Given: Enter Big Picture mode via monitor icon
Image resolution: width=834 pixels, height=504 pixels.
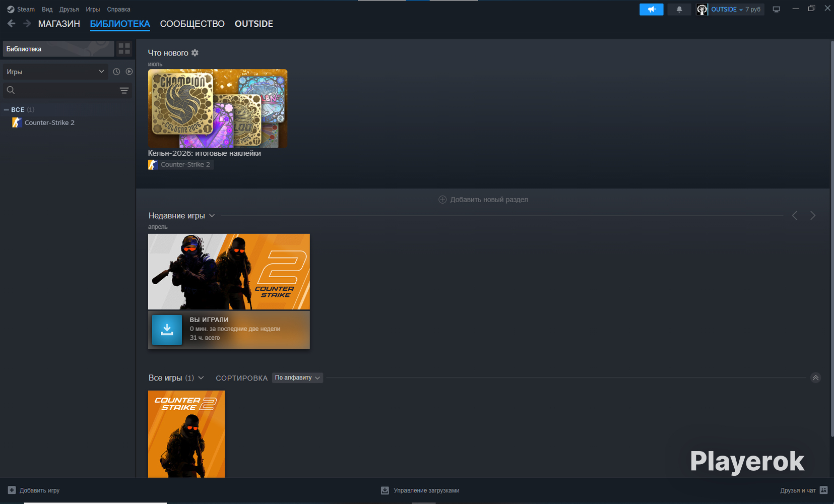Looking at the screenshot, I should [x=777, y=9].
